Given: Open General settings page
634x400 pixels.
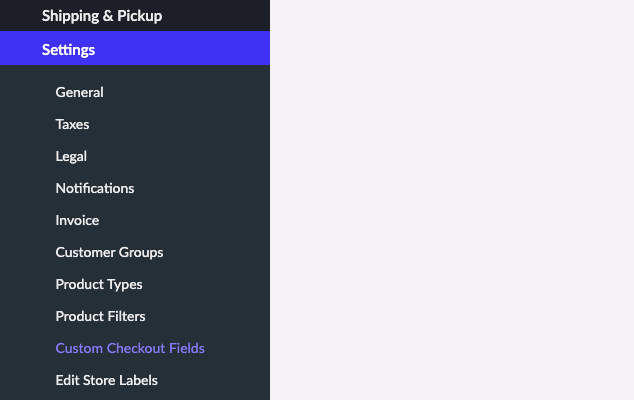Looking at the screenshot, I should tap(79, 92).
